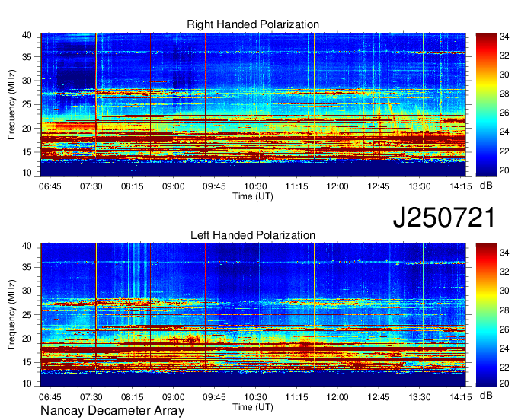Click the "Nancay Decameter Array" caption
Image resolution: width=518 pixels, height=420 pixels.
click(112, 411)
